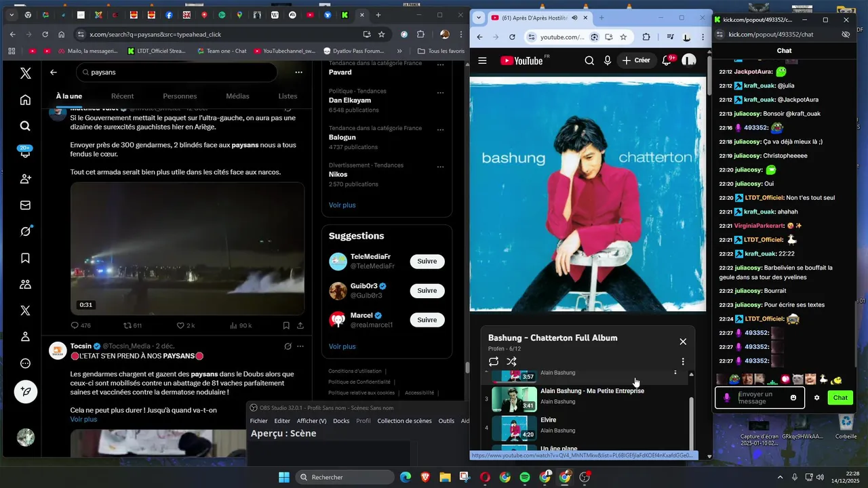Open YouTube search magnifier
The height and width of the screenshot is (488, 868).
tap(589, 60)
